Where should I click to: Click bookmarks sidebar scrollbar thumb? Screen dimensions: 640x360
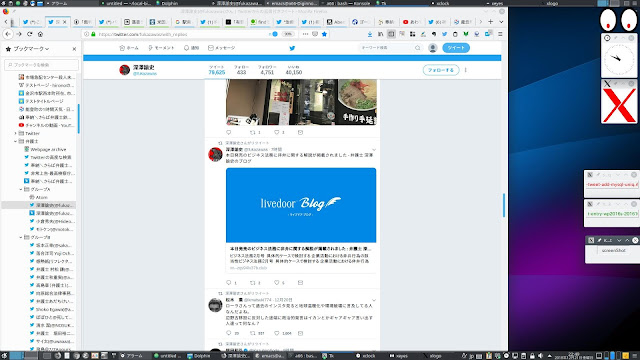click(78, 119)
